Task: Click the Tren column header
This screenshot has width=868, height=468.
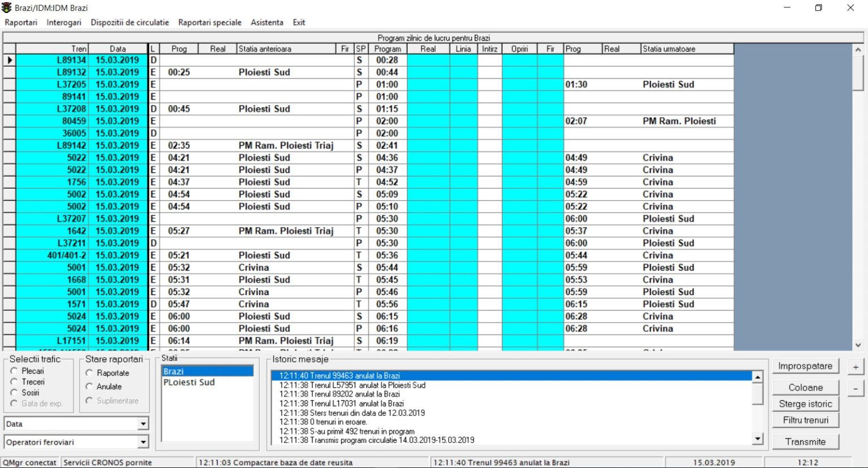Action: [x=52, y=49]
